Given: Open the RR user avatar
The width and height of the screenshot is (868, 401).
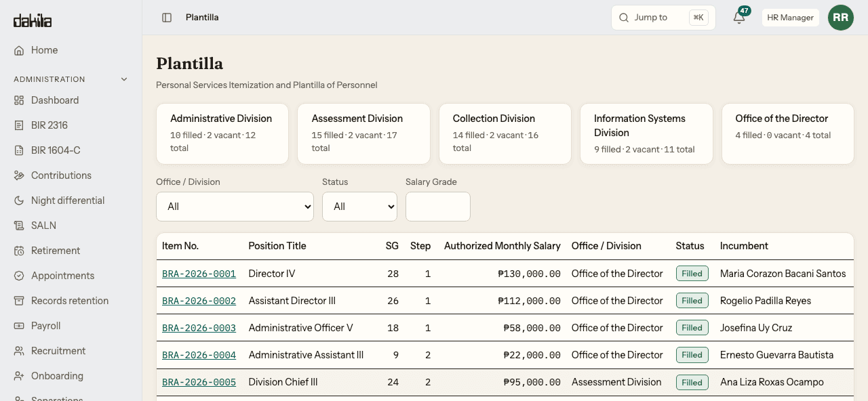Looking at the screenshot, I should 841,18.
